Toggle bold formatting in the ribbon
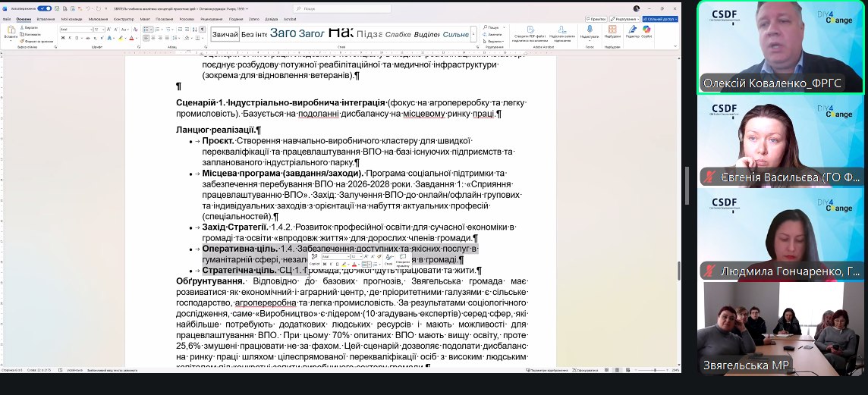Image resolution: width=868 pixels, height=395 pixels. tap(62, 38)
